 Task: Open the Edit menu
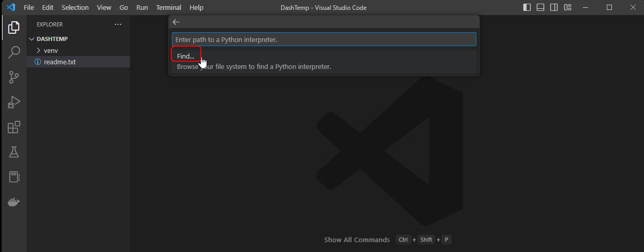pyautogui.click(x=48, y=8)
